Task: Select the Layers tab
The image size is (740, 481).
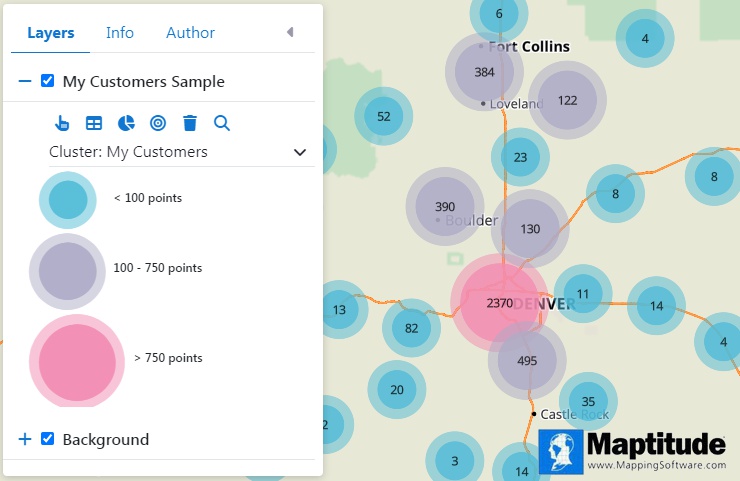Action: [51, 33]
